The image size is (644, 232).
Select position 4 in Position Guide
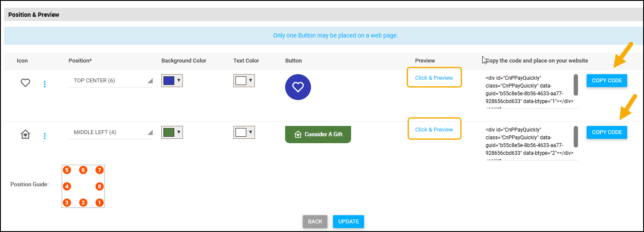(66, 187)
